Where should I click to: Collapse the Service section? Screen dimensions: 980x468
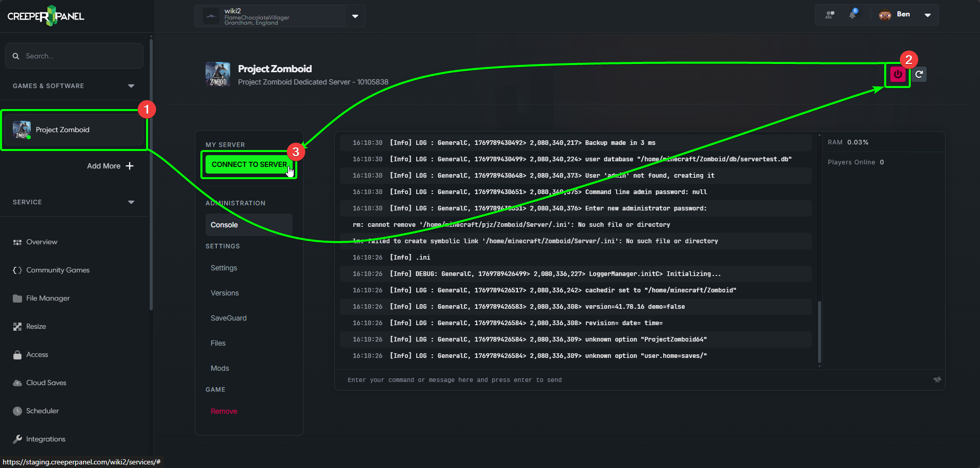(x=131, y=202)
